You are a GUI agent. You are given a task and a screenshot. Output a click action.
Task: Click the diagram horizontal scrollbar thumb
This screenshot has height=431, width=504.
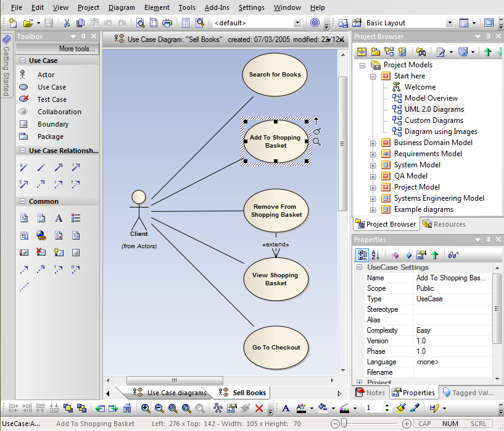click(x=175, y=380)
